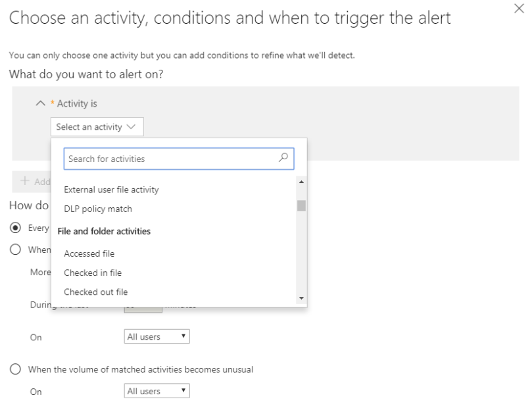
Task: Click the activity list scrollbar thumb
Action: tap(302, 205)
